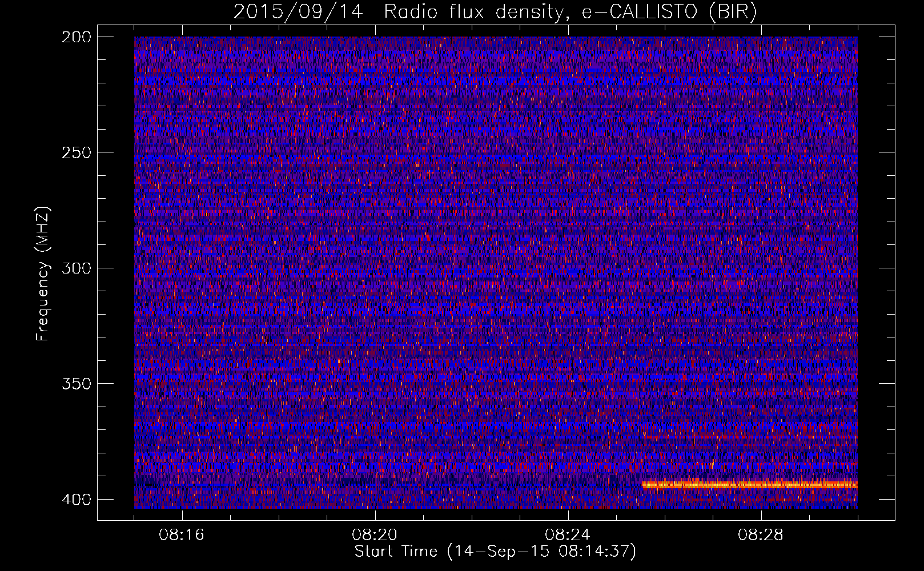Click the 400 frequency tick label
924x571 pixels.
click(76, 500)
